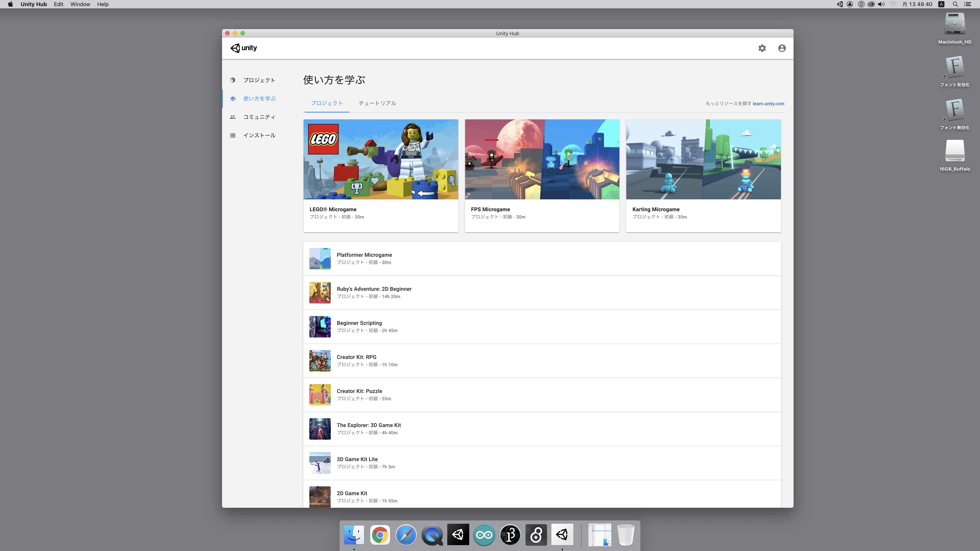Open the settings gear icon
The height and width of the screenshot is (551, 980).
point(762,48)
